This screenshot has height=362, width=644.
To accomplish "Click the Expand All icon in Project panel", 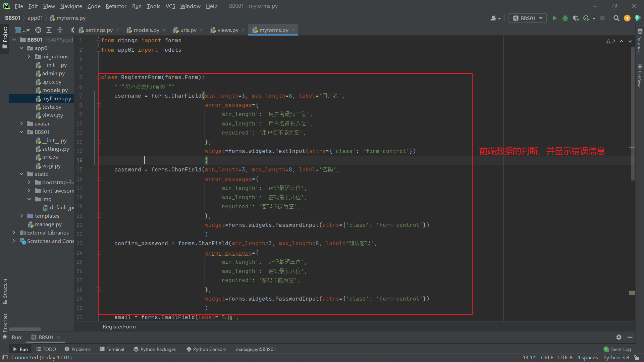I will pos(49,30).
